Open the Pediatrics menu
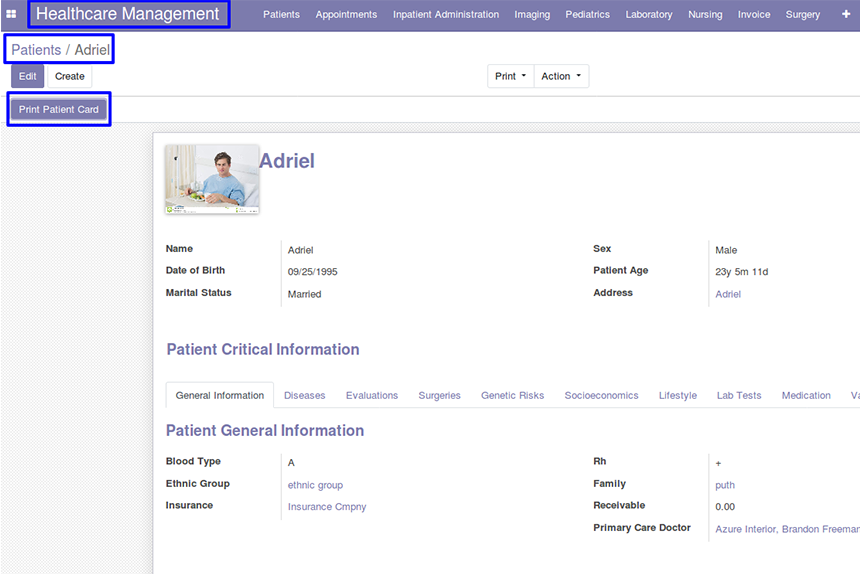 (587, 15)
